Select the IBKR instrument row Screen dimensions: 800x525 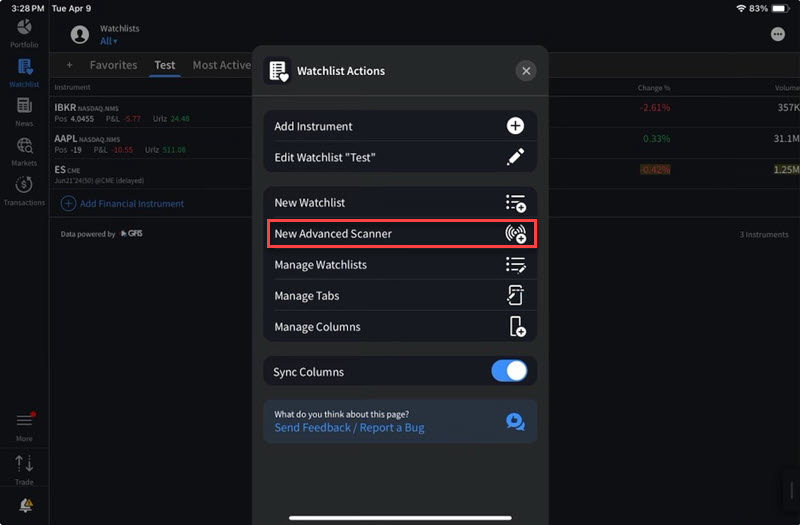point(150,112)
